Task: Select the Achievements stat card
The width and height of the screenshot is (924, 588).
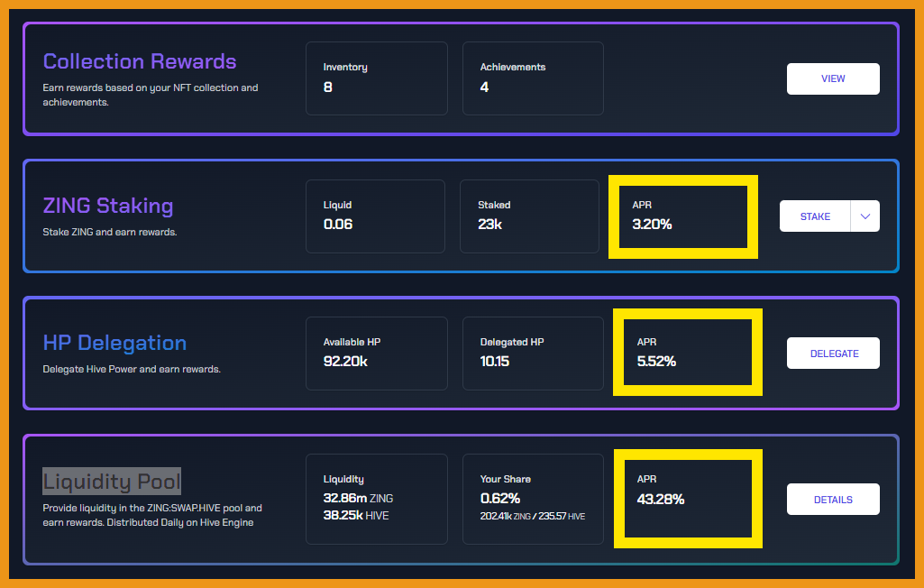Action: point(533,78)
